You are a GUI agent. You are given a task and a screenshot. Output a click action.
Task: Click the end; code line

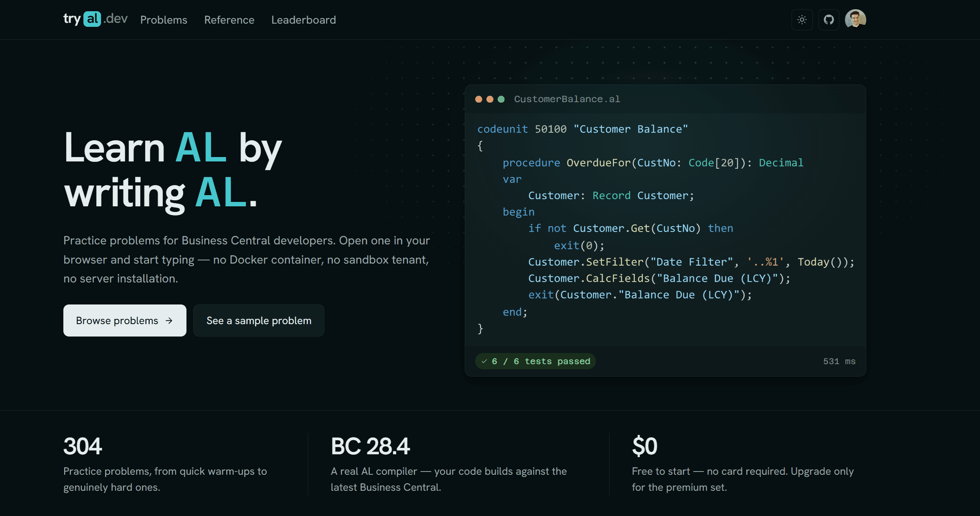pos(515,312)
